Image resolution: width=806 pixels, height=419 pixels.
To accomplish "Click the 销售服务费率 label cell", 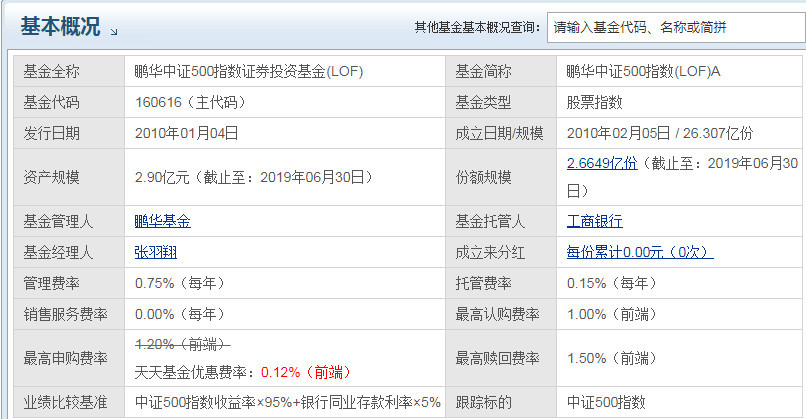I will (69, 314).
